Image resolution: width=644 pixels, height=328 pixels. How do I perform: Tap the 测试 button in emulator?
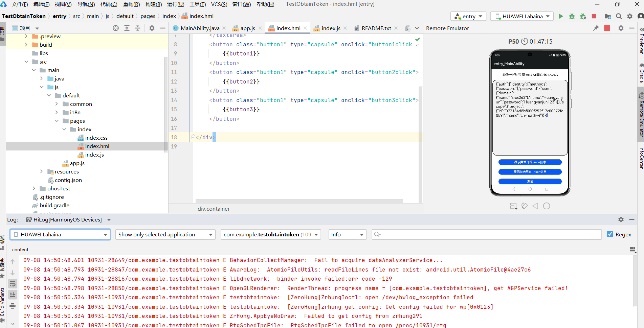[x=530, y=182]
